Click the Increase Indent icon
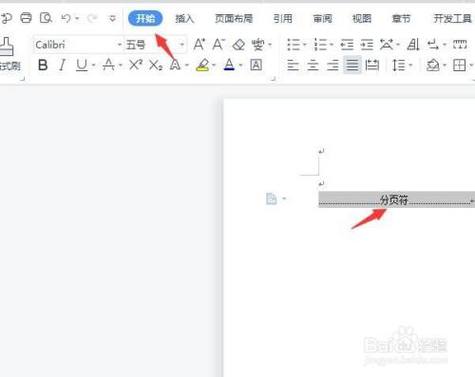 click(x=367, y=44)
